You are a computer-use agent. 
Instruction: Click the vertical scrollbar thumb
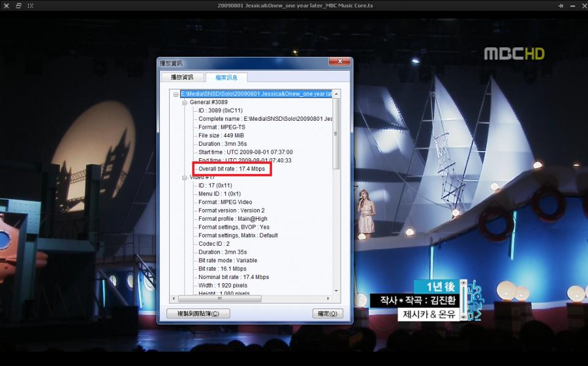(x=336, y=134)
